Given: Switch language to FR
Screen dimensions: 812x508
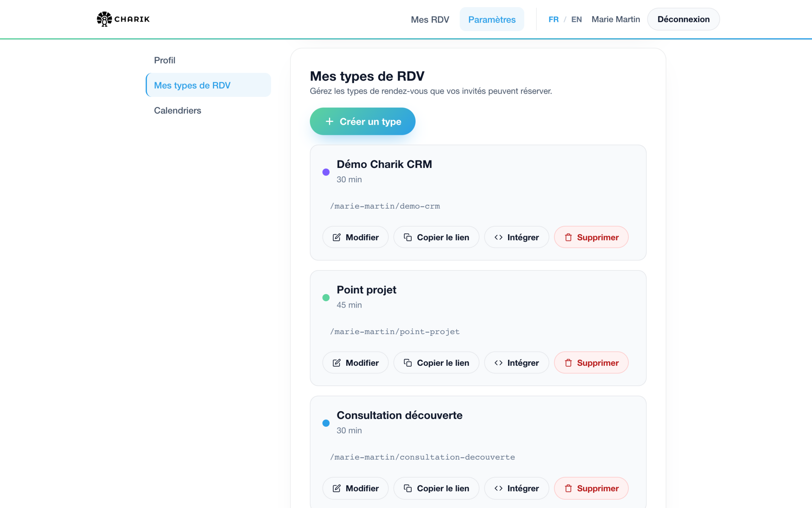Looking at the screenshot, I should pyautogui.click(x=553, y=19).
